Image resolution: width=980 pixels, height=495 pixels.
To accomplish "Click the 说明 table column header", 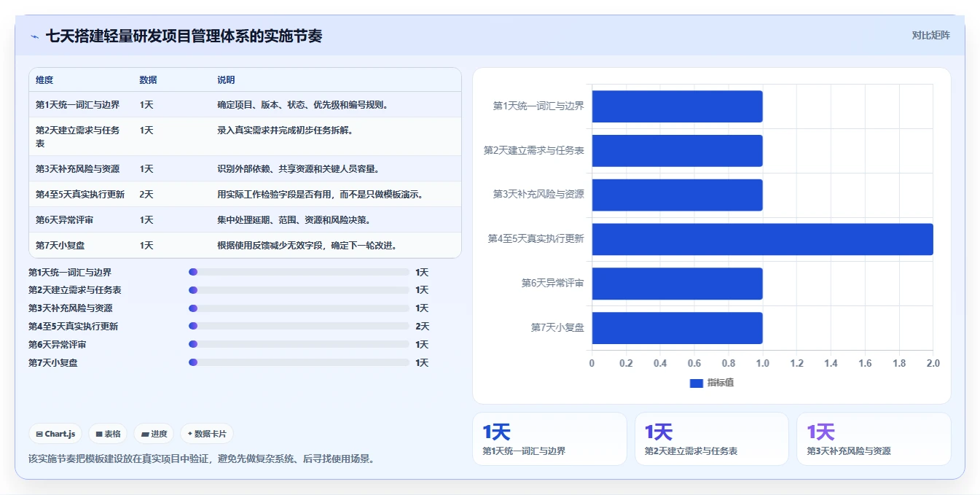I will (226, 80).
